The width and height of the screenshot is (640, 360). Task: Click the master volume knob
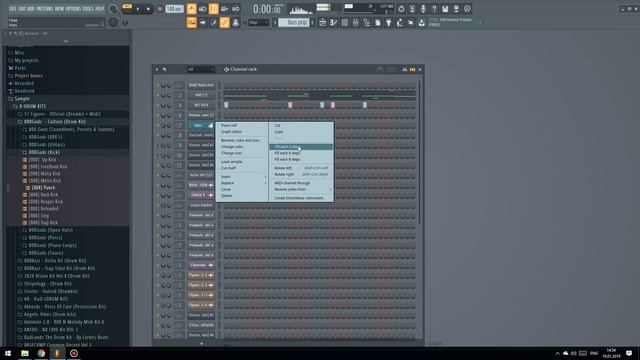(113, 9)
